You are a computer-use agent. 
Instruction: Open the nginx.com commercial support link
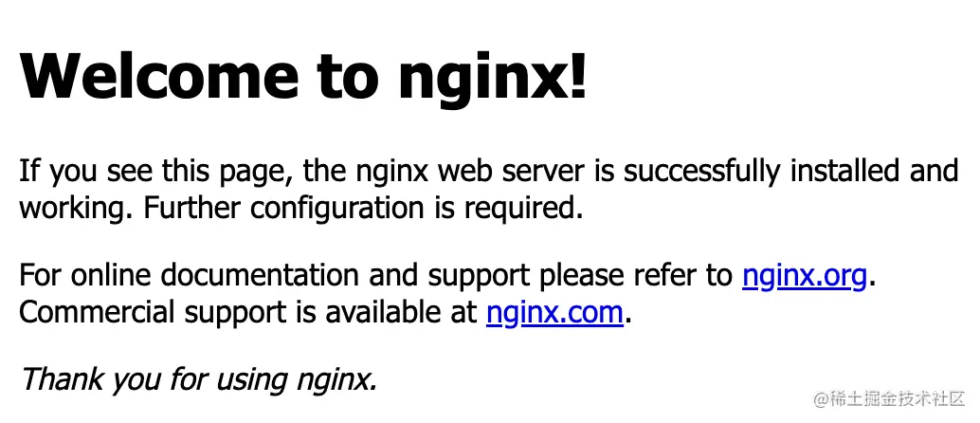[x=555, y=313]
